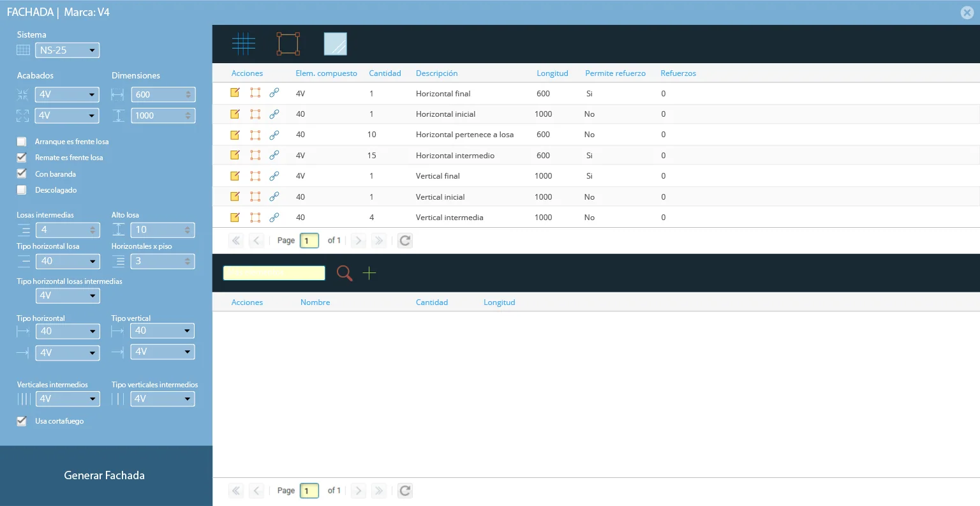This screenshot has width=980, height=506.
Task: Select the orange frame selection icon in toolbar
Action: tap(288, 43)
